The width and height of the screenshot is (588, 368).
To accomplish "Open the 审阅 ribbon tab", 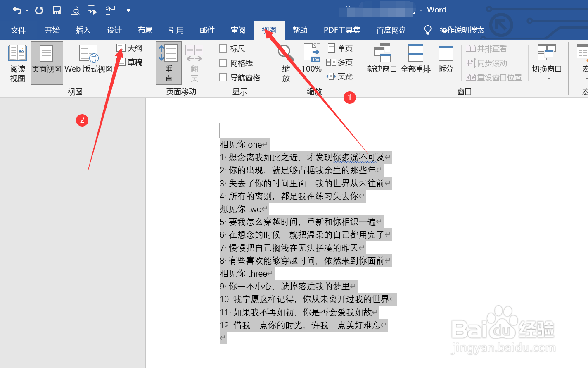I will 238,30.
